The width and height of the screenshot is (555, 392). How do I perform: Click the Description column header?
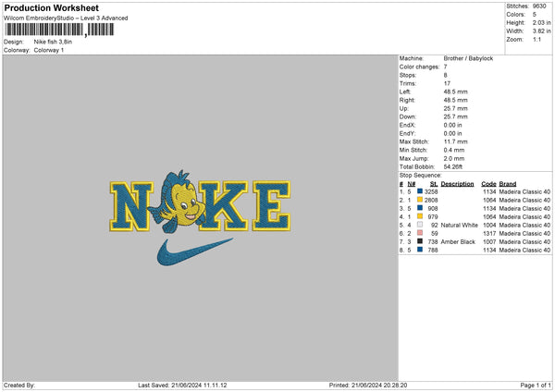(x=457, y=183)
